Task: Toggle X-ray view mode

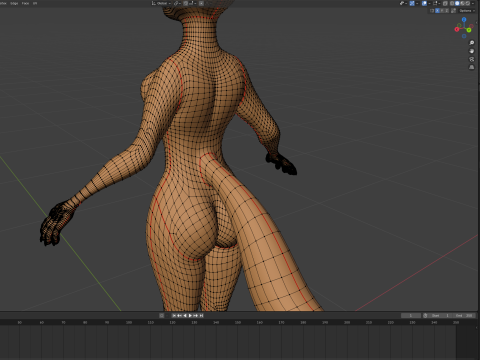Action: tap(445, 3)
